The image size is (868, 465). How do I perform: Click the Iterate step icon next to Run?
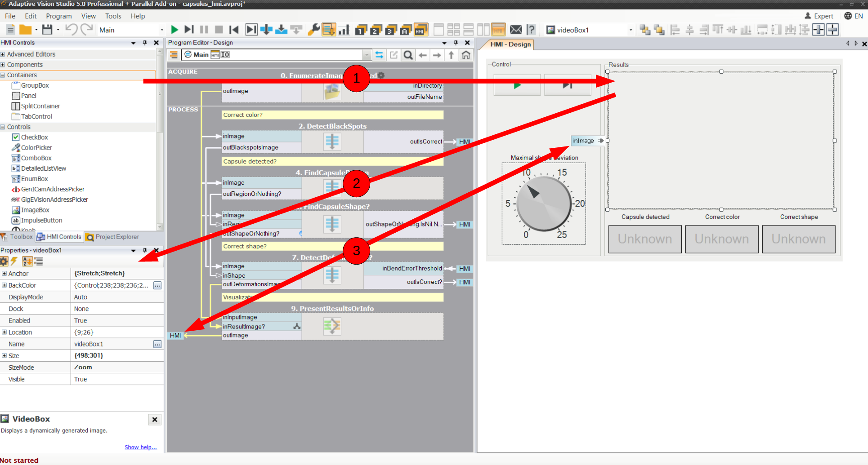point(189,30)
